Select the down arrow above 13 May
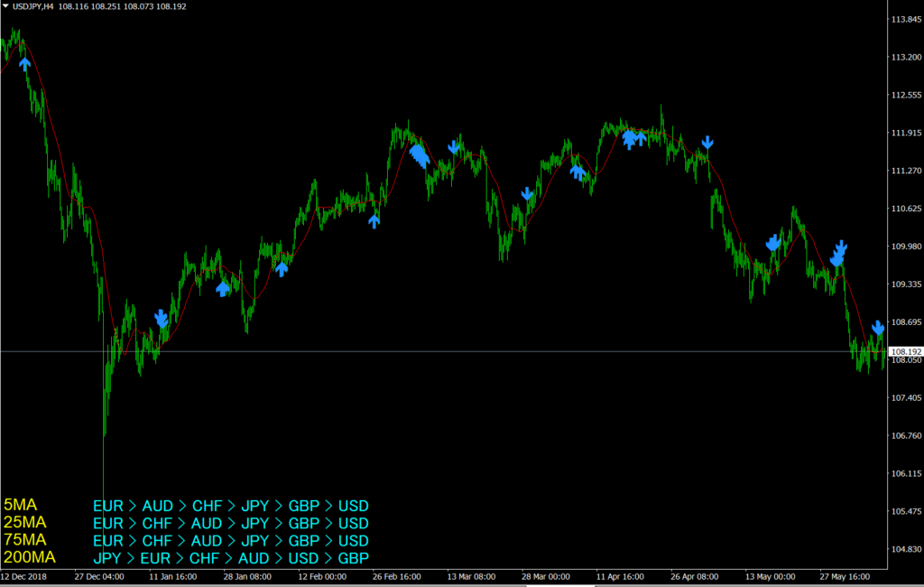The height and width of the screenshot is (587, 924). tap(773, 243)
